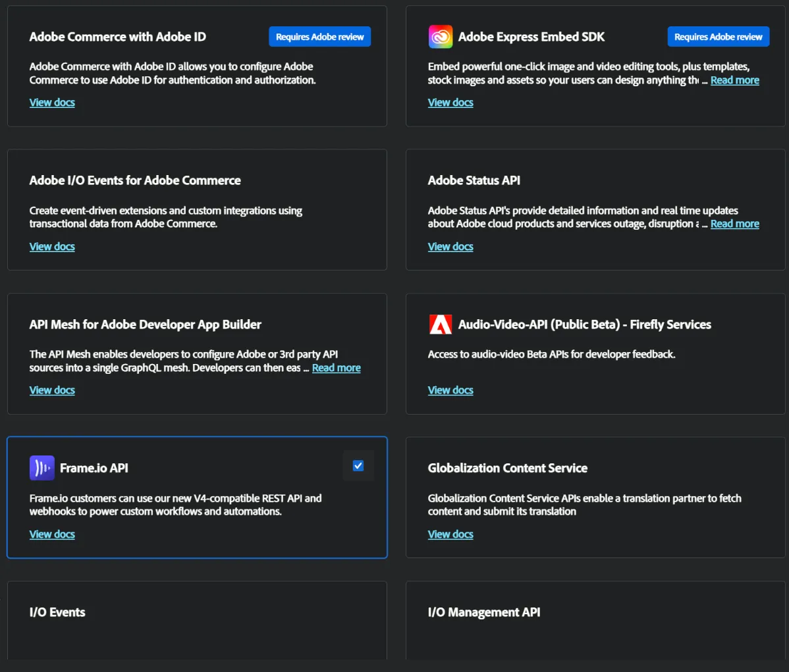Expand Read more on Adobe Status API
Viewport: 789px width, 672px height.
(734, 224)
